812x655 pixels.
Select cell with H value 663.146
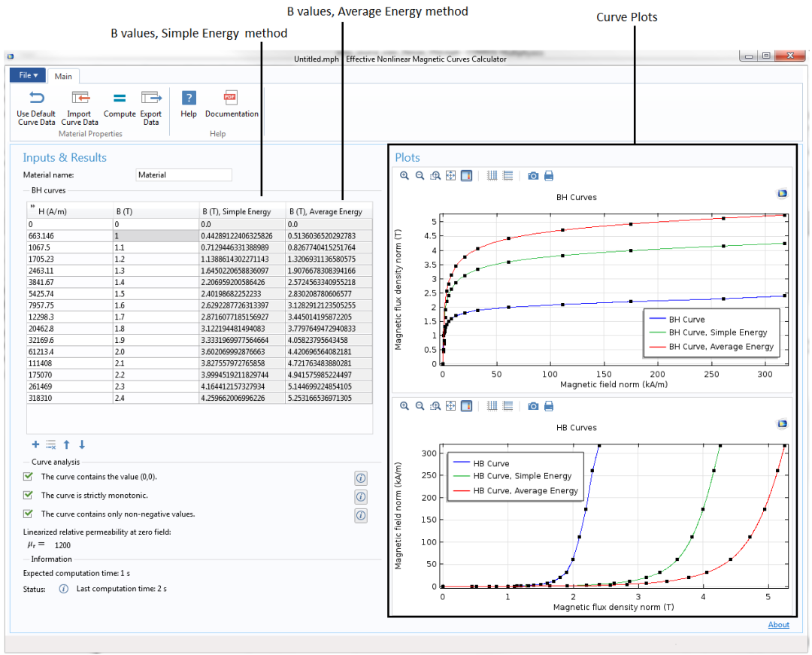[70, 236]
